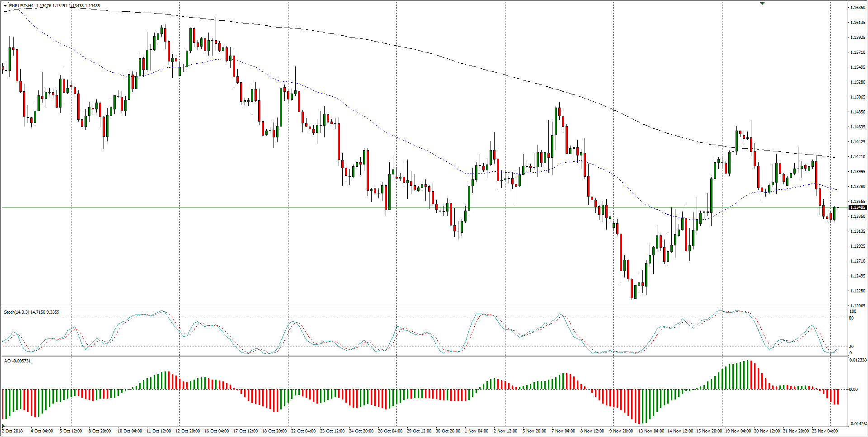Click the 1.16350 price scale label
This screenshot has height=437, width=868.
click(858, 8)
